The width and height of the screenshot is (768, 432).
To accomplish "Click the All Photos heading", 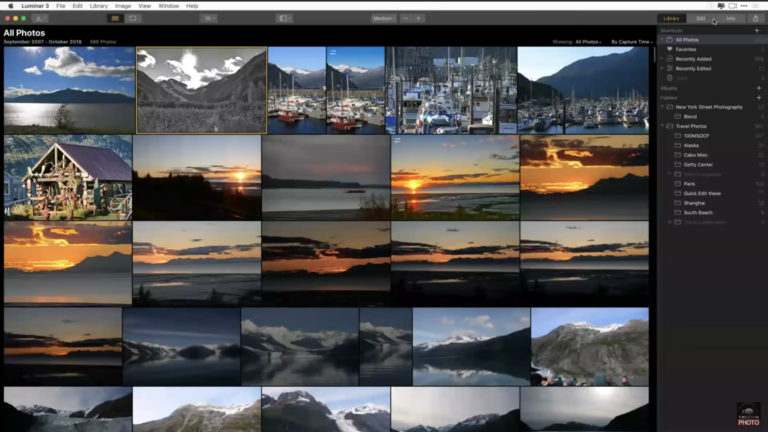I will (24, 33).
